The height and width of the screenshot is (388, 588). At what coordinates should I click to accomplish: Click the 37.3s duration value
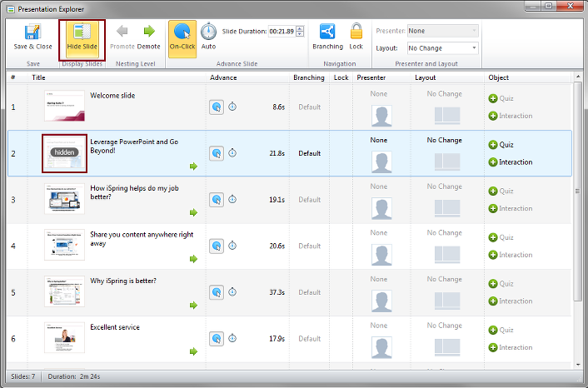point(277,292)
